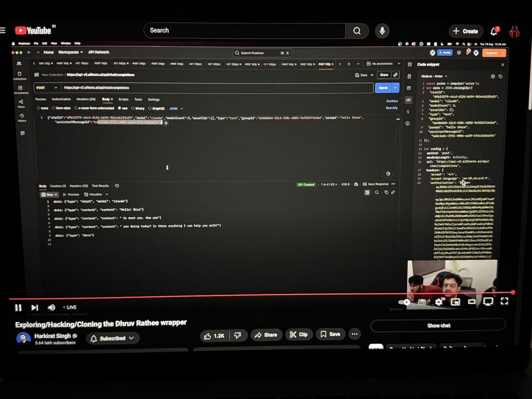Open API Network in Postman

98,52
